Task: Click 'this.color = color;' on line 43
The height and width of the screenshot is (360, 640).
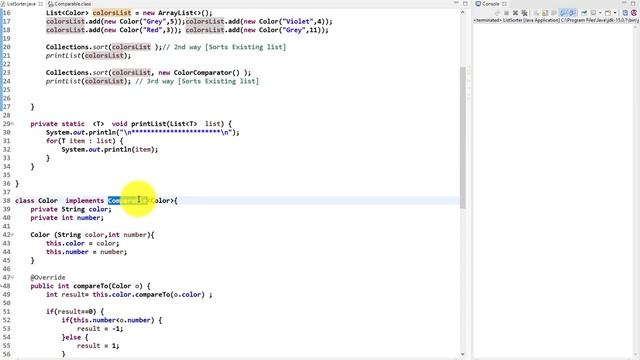Action: point(82,243)
